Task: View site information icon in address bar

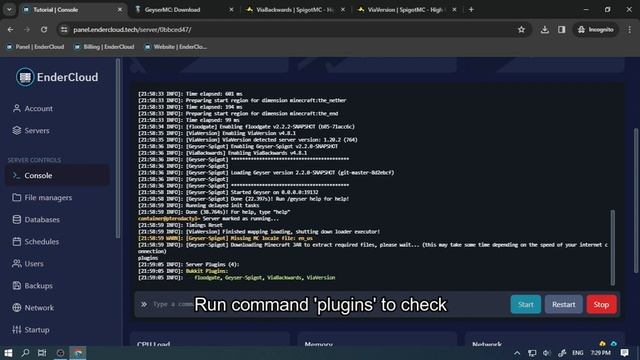Action: point(64,29)
